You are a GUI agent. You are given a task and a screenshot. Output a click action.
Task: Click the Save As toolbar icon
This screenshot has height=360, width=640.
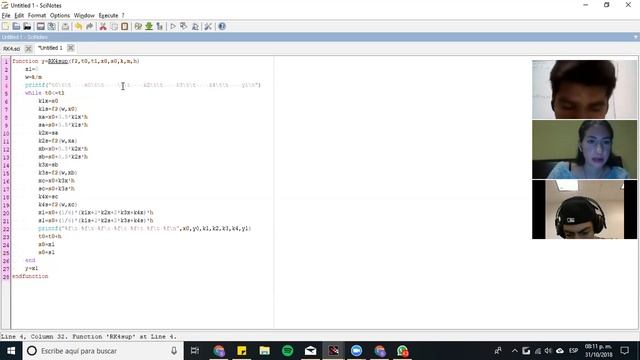tap(51, 27)
